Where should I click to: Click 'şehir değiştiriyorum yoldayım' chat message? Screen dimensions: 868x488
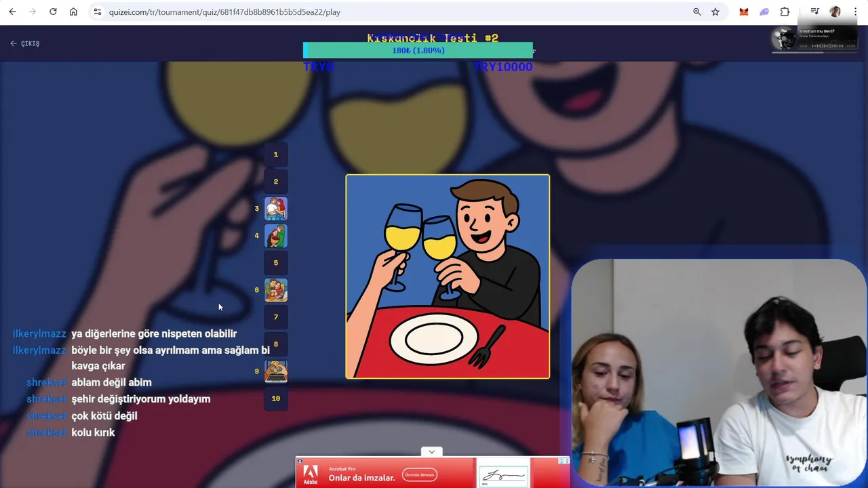(x=141, y=399)
